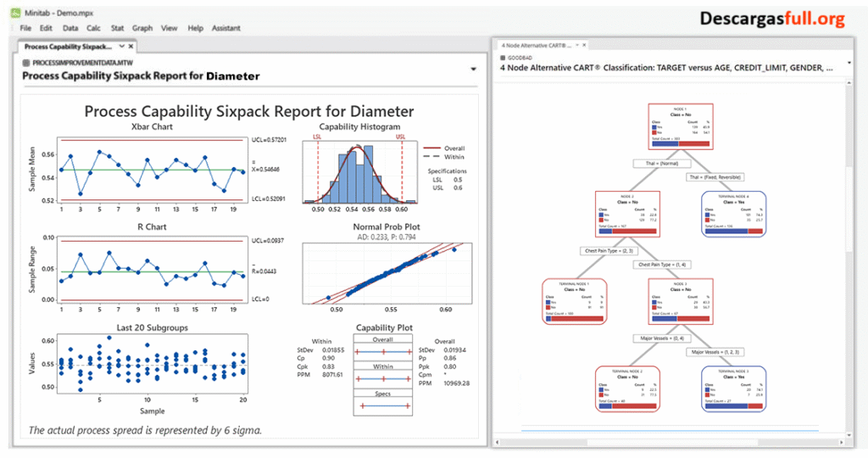Viewport: 868px width, 458px height.
Task: Click CART pane horizontal scrollbar left arrow
Action: [497, 443]
